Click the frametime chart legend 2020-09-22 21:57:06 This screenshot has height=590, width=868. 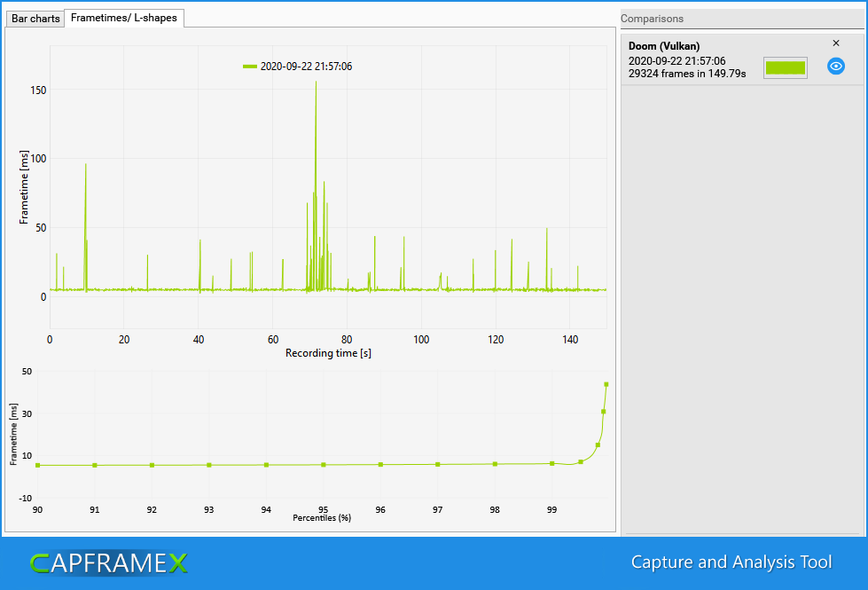298,67
